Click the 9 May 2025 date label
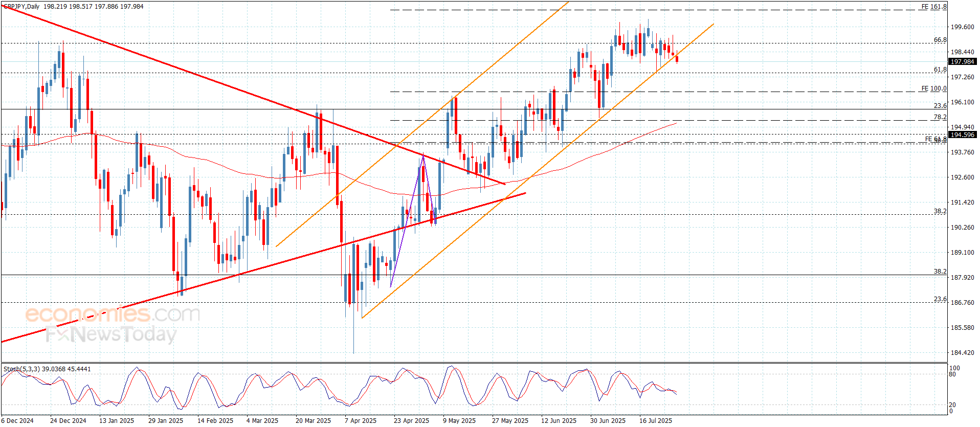The image size is (980, 427). (x=459, y=421)
